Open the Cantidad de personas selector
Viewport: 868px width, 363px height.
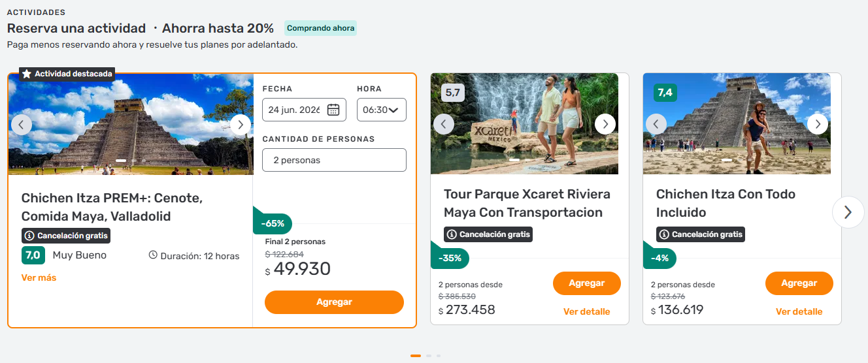coord(334,160)
